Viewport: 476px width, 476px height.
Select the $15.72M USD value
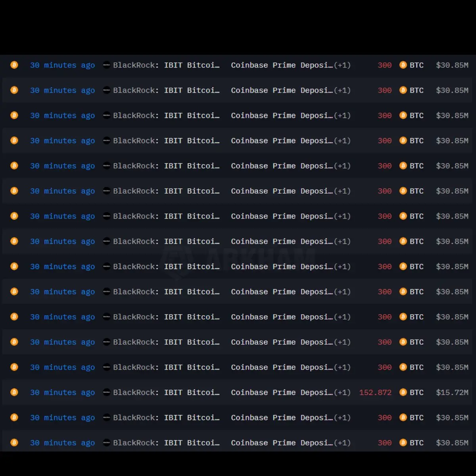tap(452, 392)
